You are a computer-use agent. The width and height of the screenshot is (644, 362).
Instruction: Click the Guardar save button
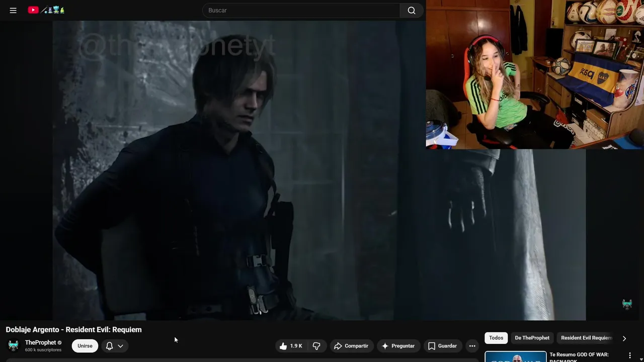click(442, 346)
